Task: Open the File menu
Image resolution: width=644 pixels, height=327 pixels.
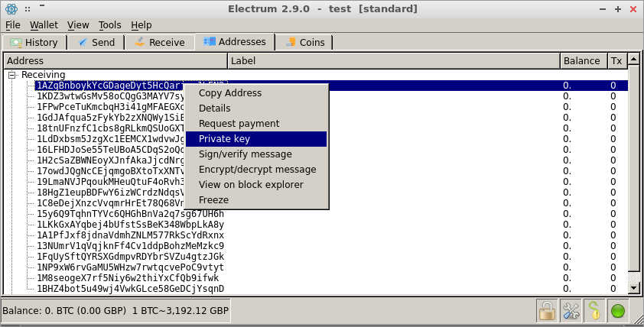Action: 13,25
